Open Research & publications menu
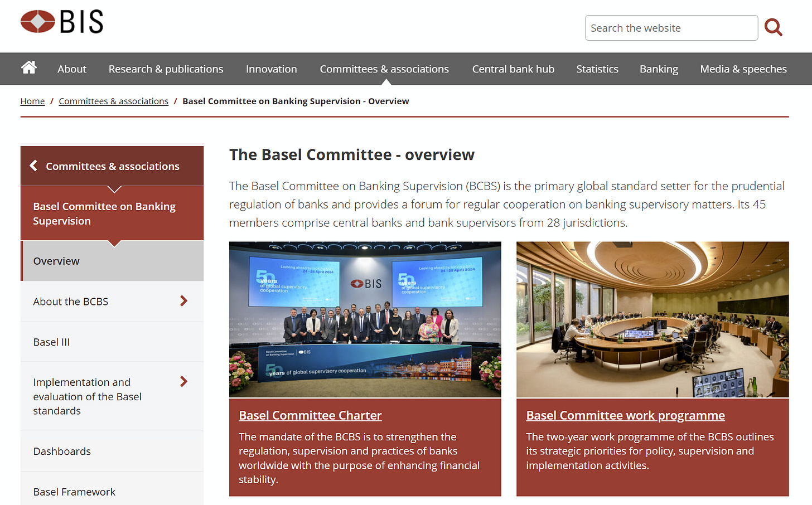The height and width of the screenshot is (505, 812). tap(166, 69)
